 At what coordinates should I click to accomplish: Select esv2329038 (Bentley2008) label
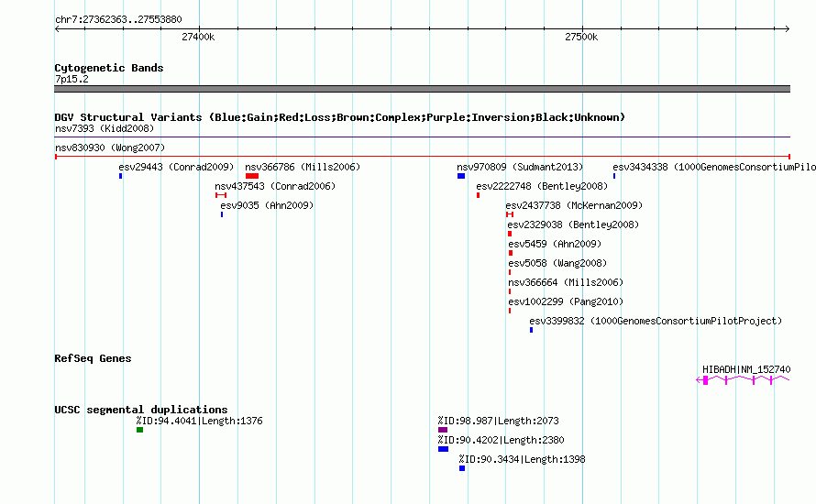click(x=573, y=225)
